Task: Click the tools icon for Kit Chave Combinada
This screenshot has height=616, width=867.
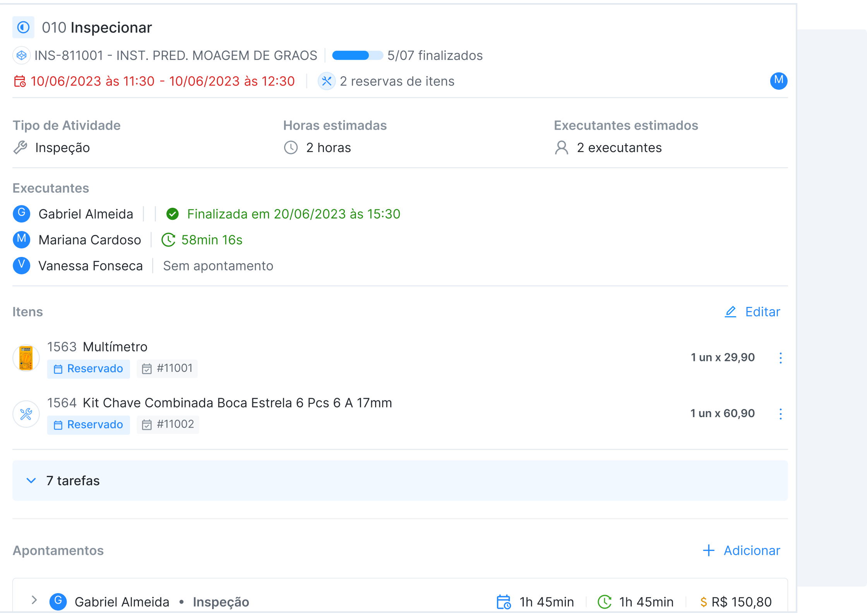Action: (x=26, y=414)
